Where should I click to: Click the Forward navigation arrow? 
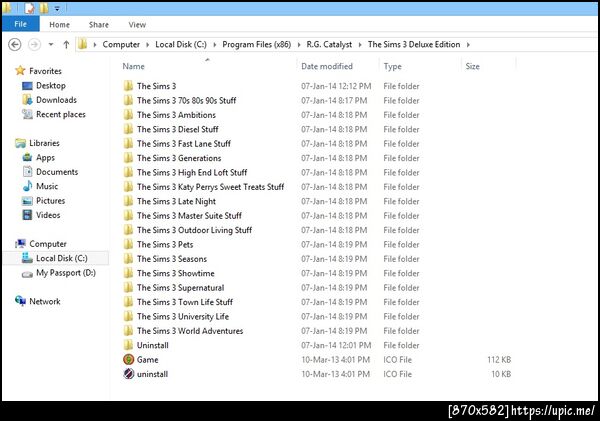34,45
